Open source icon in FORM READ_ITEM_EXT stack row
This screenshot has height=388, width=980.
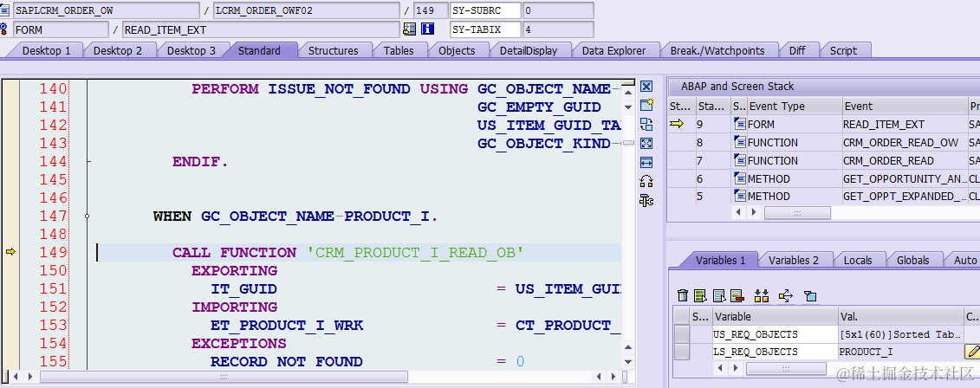(x=739, y=125)
